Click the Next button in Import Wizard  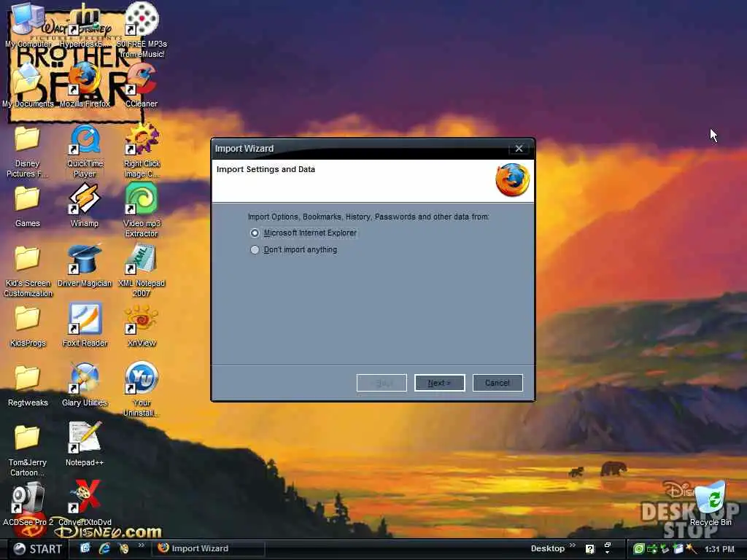[439, 383]
